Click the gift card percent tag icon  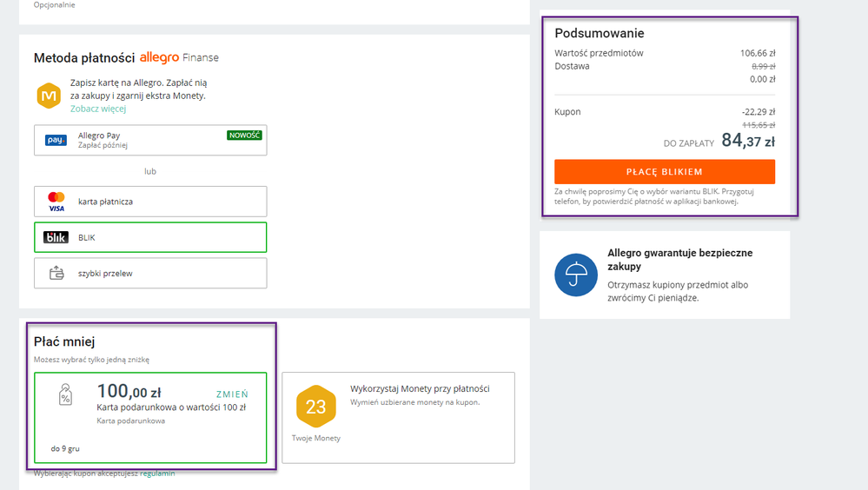pos(65,394)
